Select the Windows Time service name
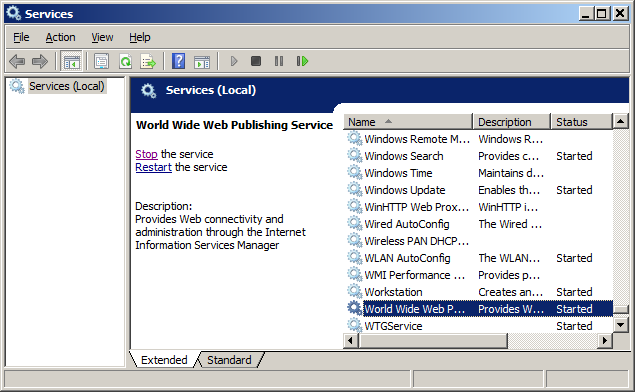Viewport: 635px width, 392px height. click(x=398, y=173)
